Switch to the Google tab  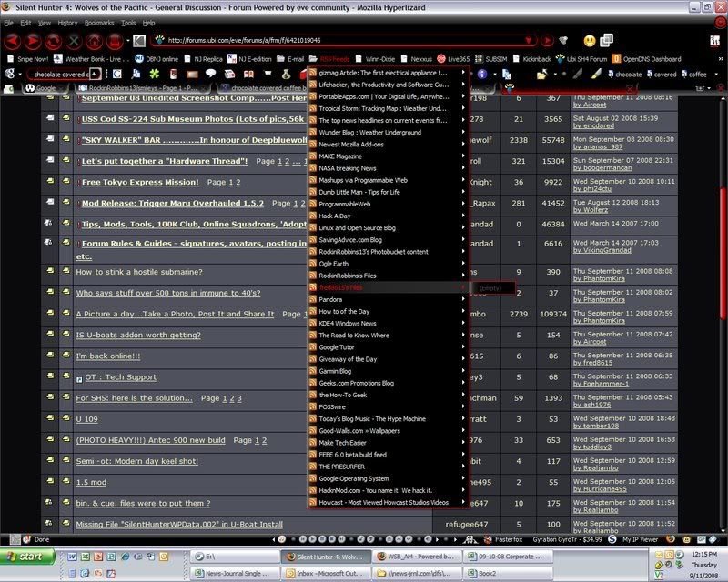click(46, 88)
